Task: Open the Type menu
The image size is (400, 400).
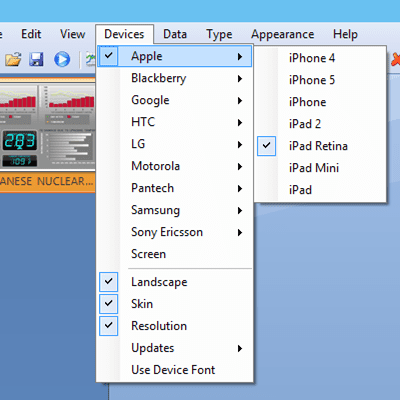Action: (x=219, y=34)
